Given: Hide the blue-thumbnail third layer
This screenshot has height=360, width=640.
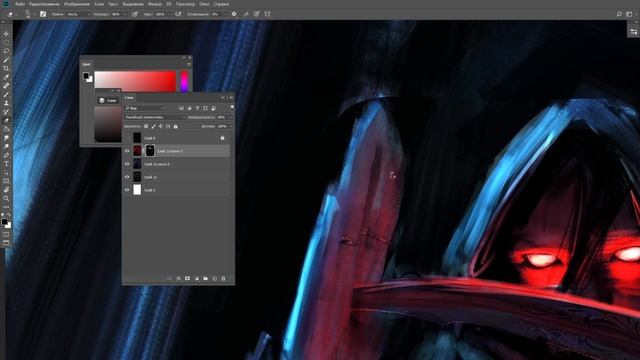Looking at the screenshot, I should pyautogui.click(x=127, y=164).
